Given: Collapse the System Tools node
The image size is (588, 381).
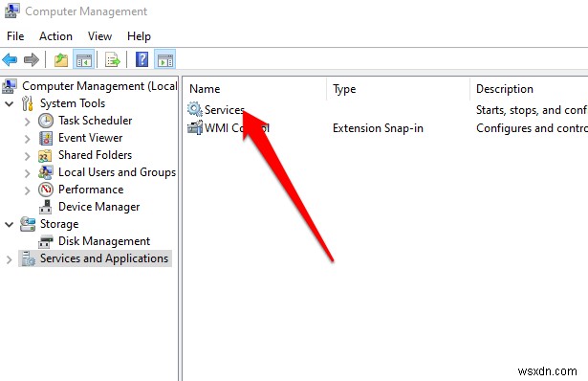Looking at the screenshot, I should click(10, 104).
